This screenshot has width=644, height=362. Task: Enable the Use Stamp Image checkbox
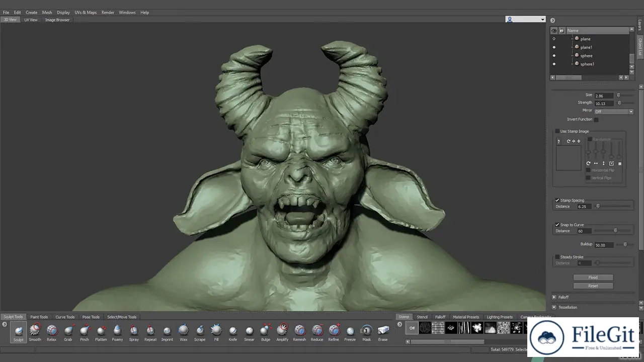coord(557,131)
